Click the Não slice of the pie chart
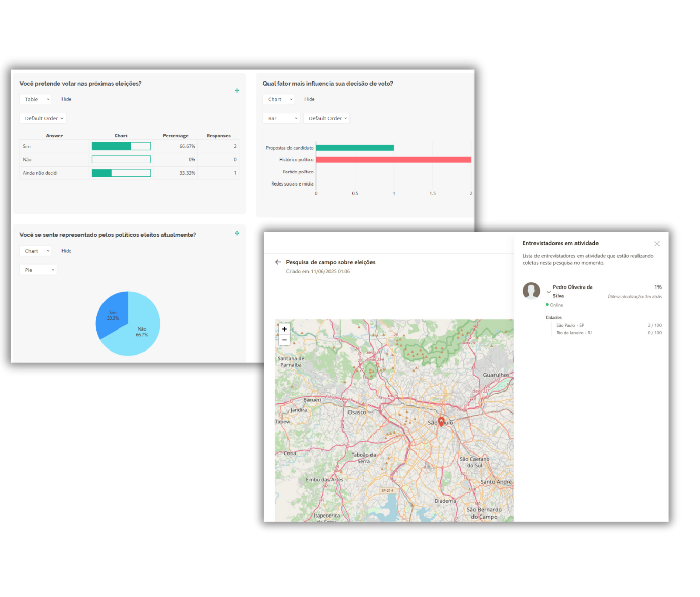Viewport: 700px width, 597px height. point(138,333)
